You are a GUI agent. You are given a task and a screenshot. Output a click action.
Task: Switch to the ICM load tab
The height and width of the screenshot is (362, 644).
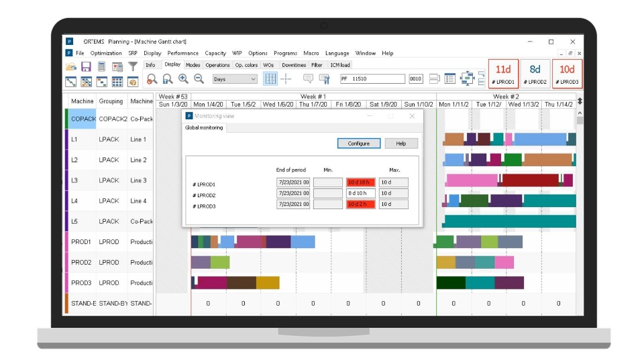[x=340, y=65]
